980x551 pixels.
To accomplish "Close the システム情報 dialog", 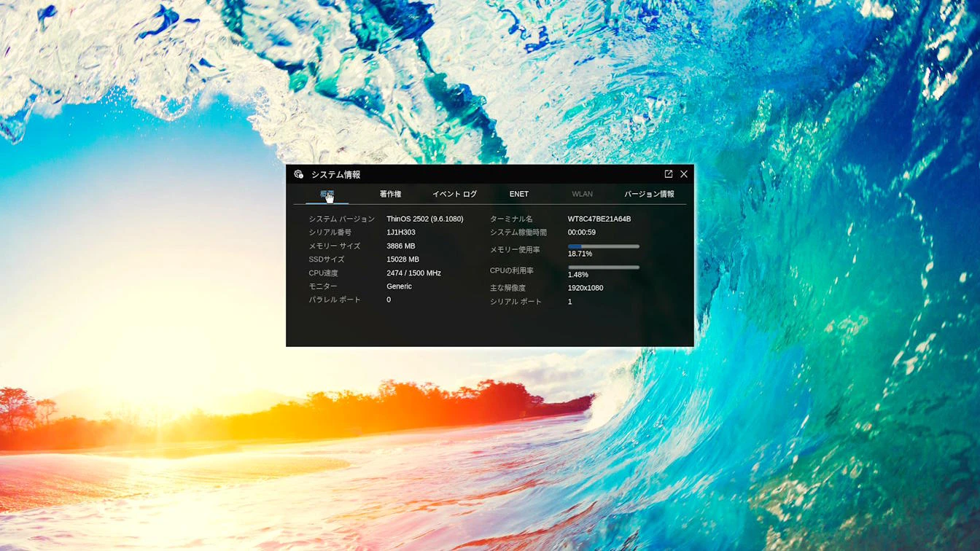I will coord(683,174).
